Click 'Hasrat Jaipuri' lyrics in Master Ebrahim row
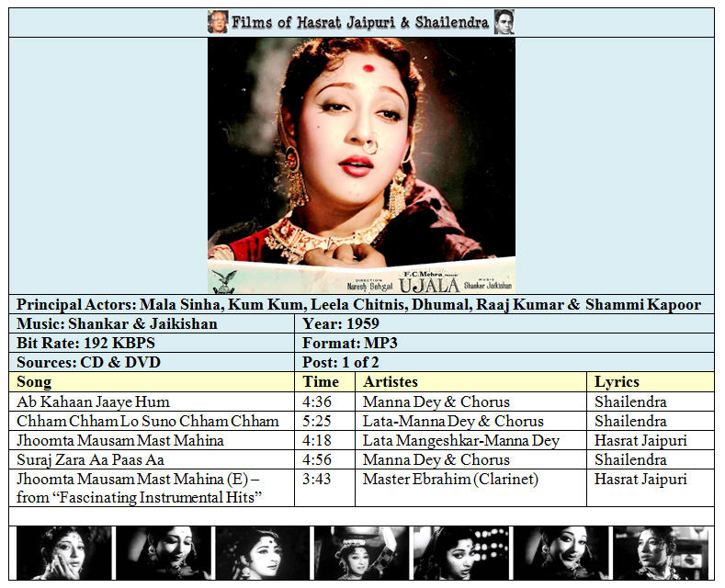 pyautogui.click(x=640, y=479)
